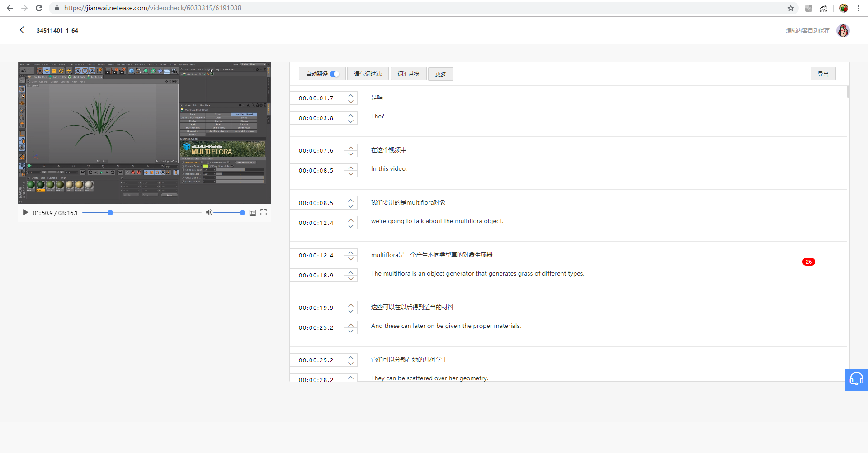Click the 00:00:01.7 time input field
Screen dimensions: 868x453
pyautogui.click(x=316, y=98)
